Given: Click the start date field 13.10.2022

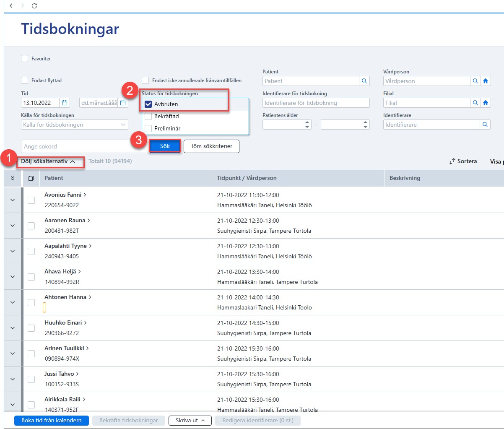Looking at the screenshot, I should (x=41, y=103).
